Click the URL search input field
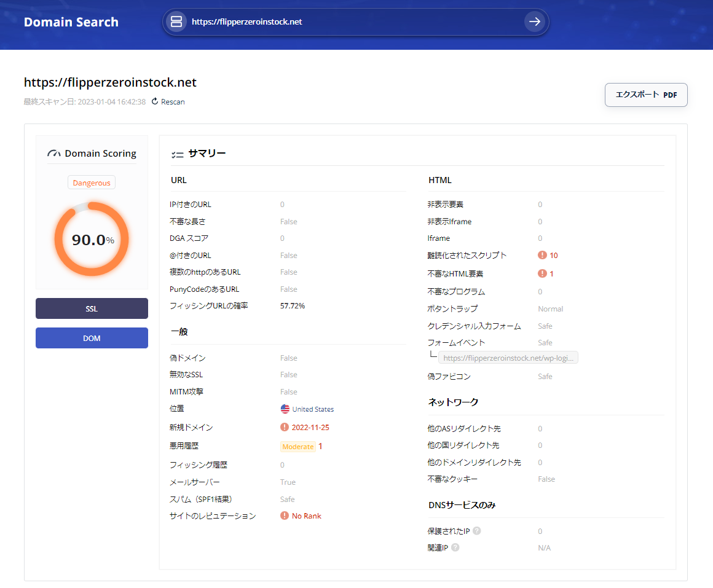The image size is (713, 588). [355, 22]
